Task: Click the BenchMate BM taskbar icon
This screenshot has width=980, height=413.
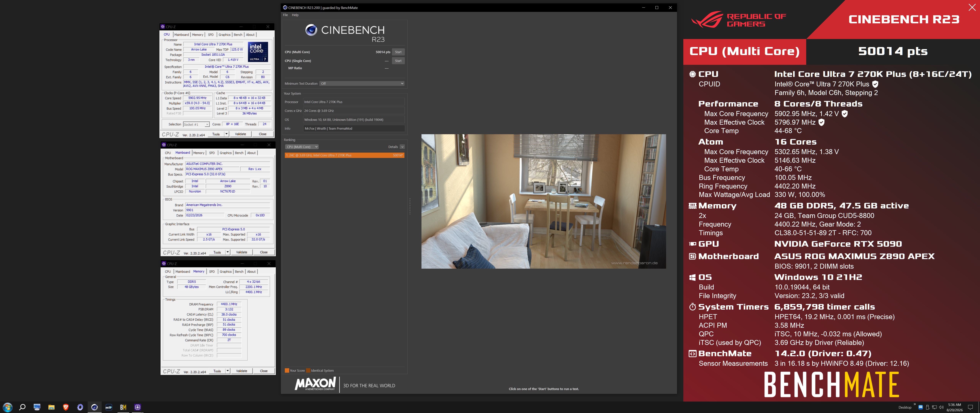Action: tap(123, 407)
